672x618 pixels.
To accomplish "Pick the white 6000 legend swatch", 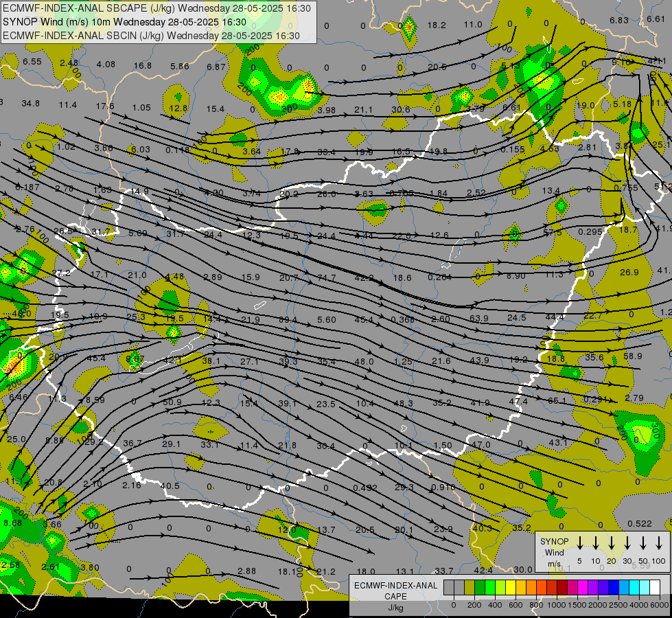I will click(x=655, y=587).
